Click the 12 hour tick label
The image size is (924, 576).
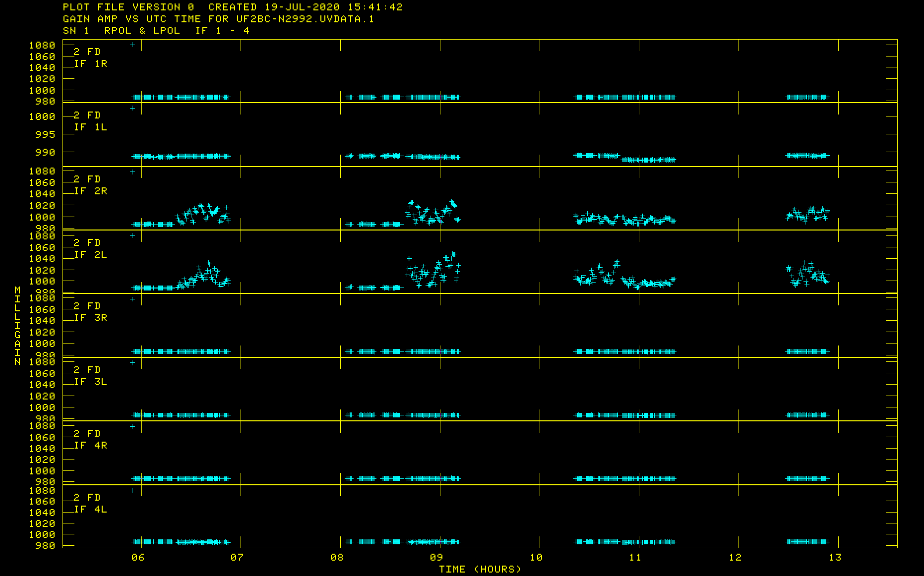coord(735,558)
